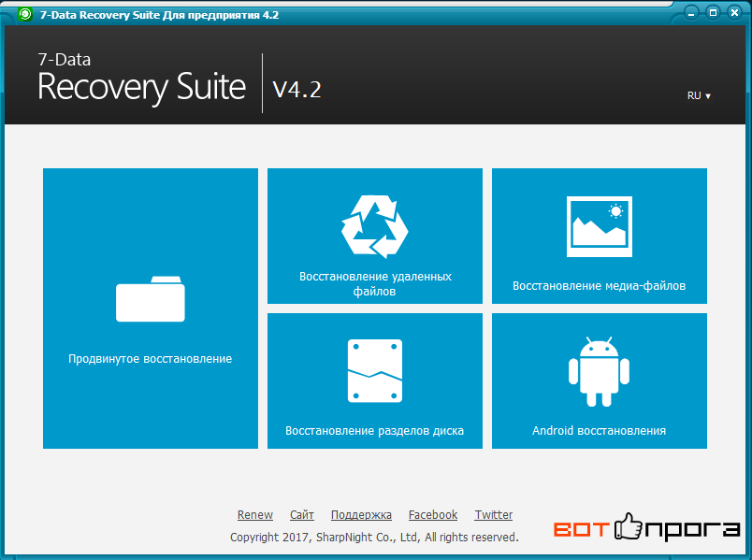Open the Renew link
This screenshot has height=560, width=752.
[255, 515]
